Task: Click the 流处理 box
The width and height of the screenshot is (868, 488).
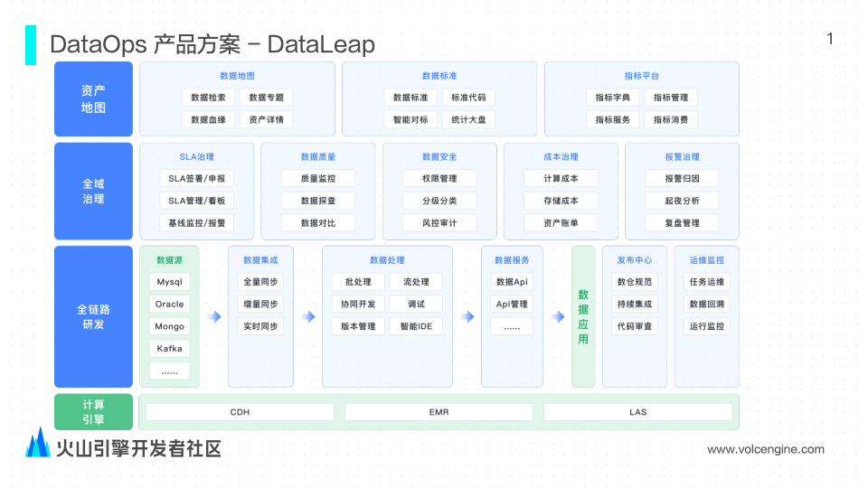Action: click(x=416, y=282)
